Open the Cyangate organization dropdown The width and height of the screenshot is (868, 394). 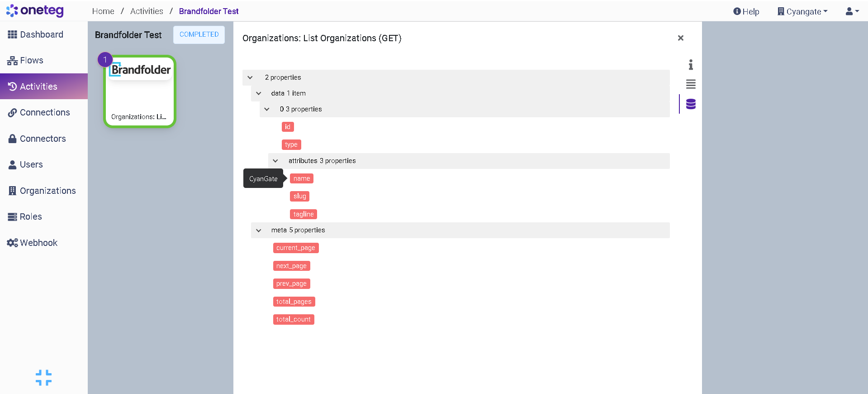point(802,11)
